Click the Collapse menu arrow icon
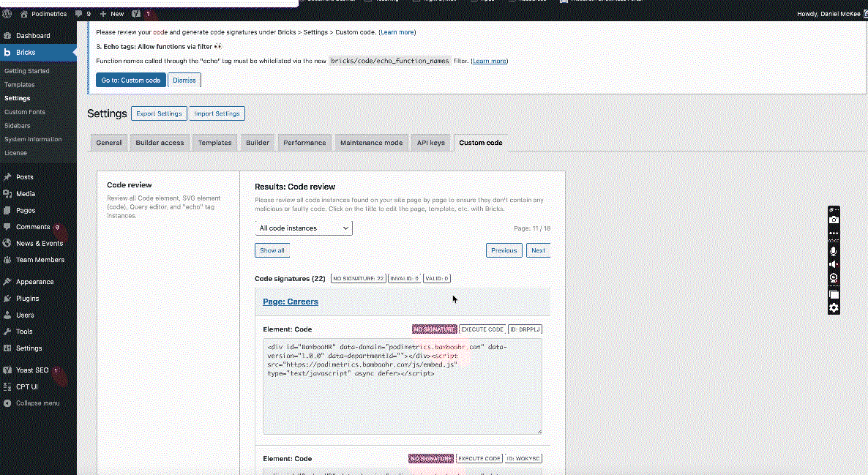 coord(7,403)
